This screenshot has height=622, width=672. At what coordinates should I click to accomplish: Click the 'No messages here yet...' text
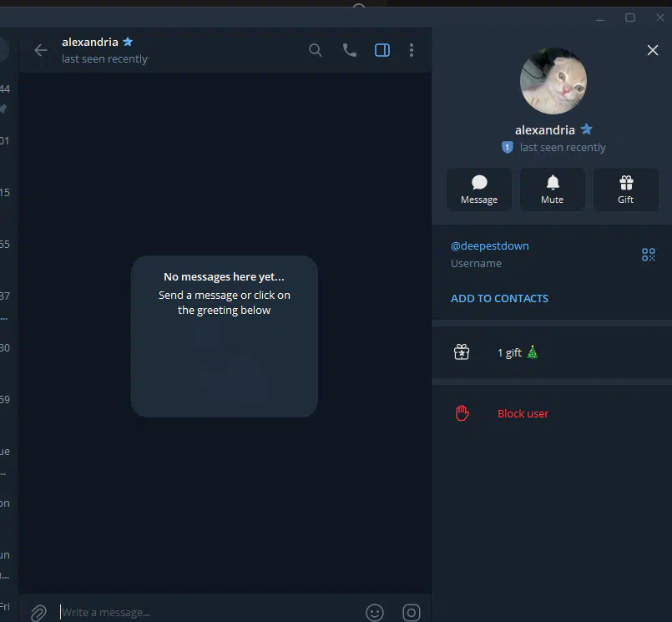tap(224, 277)
